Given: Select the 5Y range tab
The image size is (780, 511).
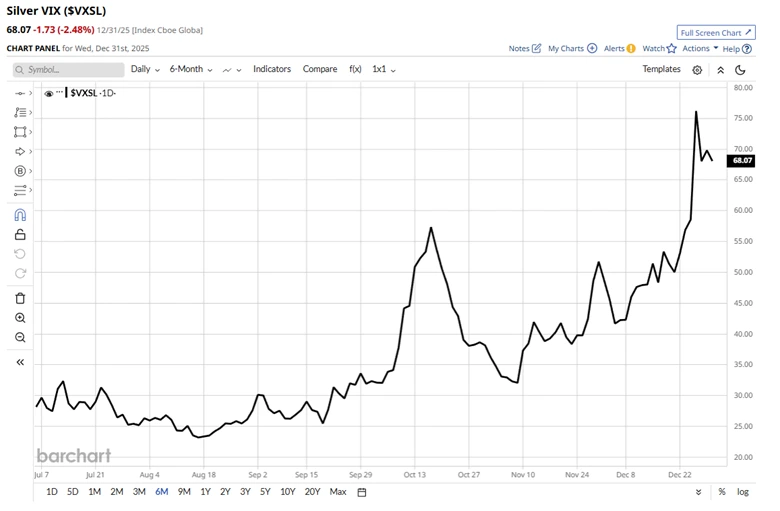Looking at the screenshot, I should click(265, 492).
